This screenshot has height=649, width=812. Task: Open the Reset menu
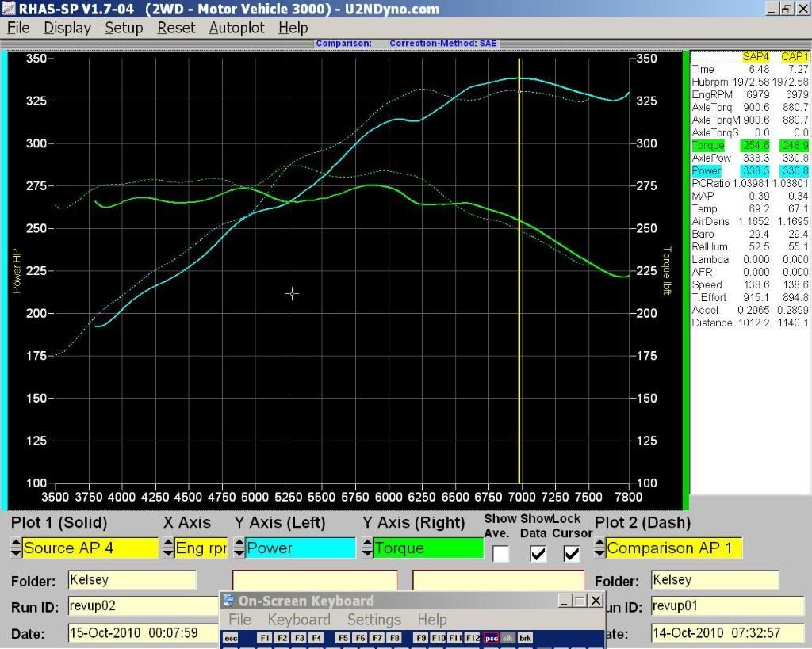click(x=176, y=28)
